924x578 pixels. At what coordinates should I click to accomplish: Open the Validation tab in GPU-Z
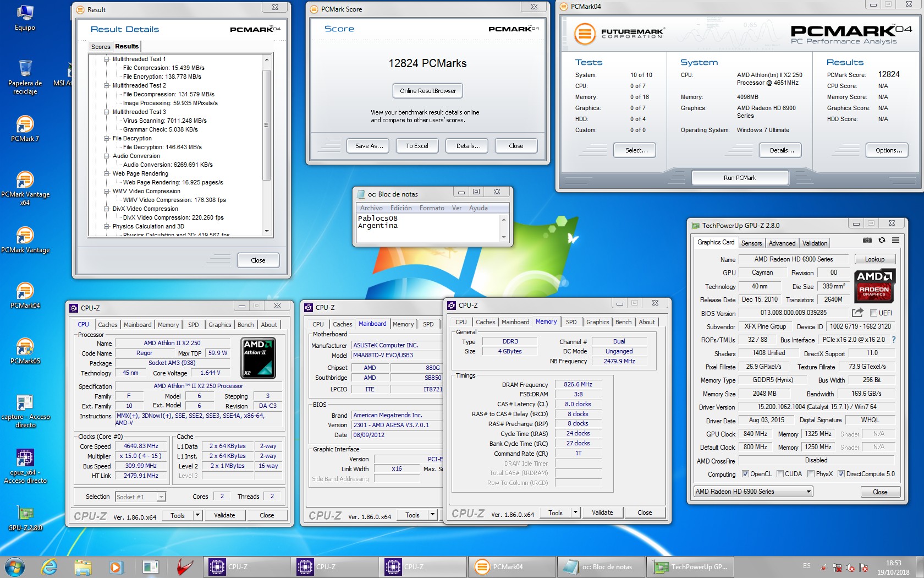coord(815,243)
